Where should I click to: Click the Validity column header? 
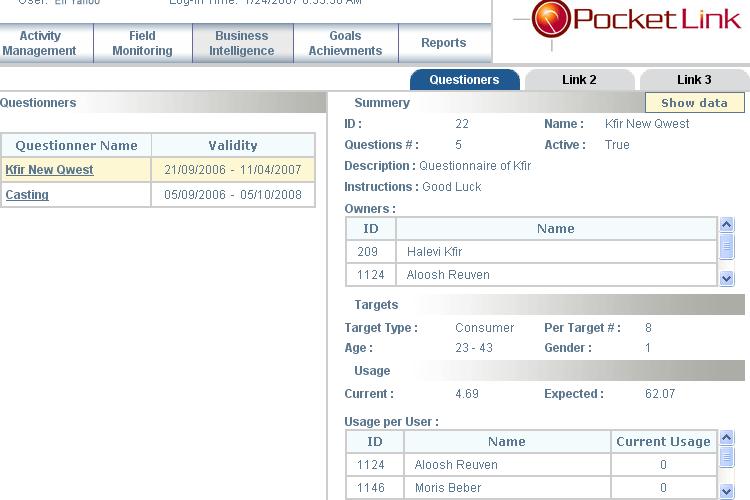pyautogui.click(x=233, y=145)
